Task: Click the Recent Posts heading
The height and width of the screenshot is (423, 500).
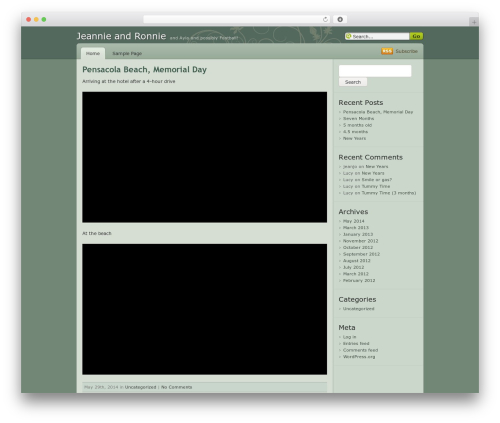Action: (x=361, y=103)
